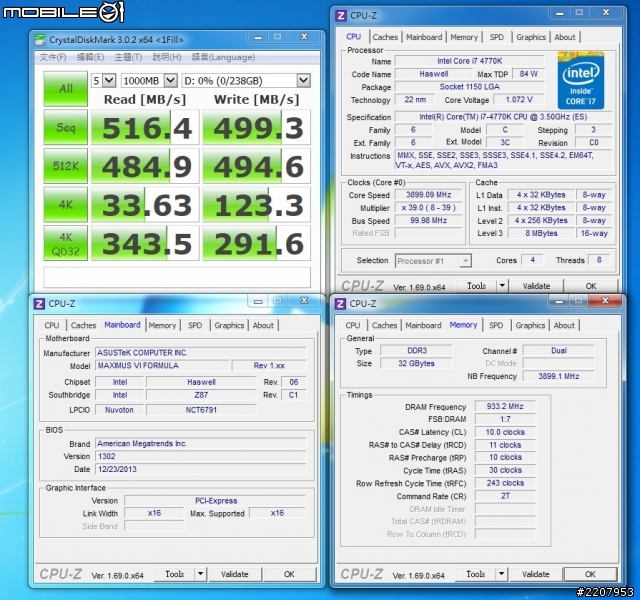Click OK in Mainboard CPU-Z window
Image resolution: width=640 pixels, height=600 pixels.
[289, 574]
